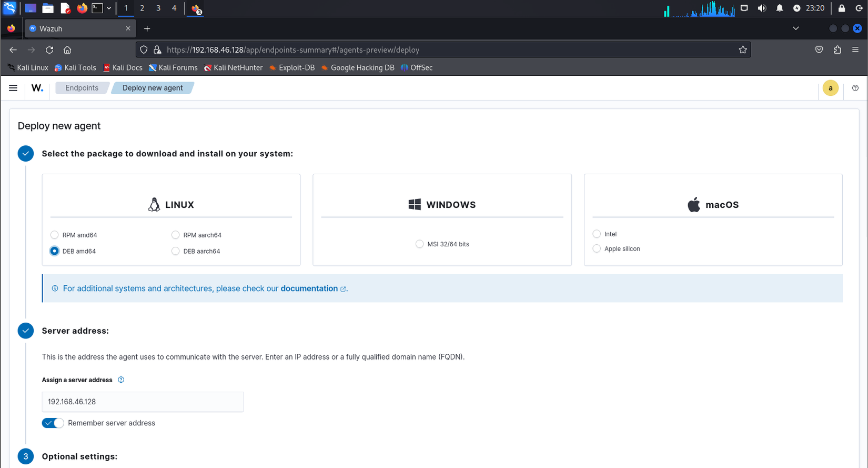Click the server address input field

(x=143, y=402)
